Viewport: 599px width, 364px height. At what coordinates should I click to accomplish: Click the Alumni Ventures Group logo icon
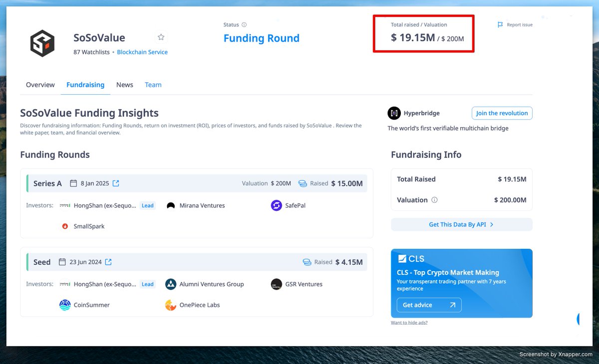pos(171,284)
